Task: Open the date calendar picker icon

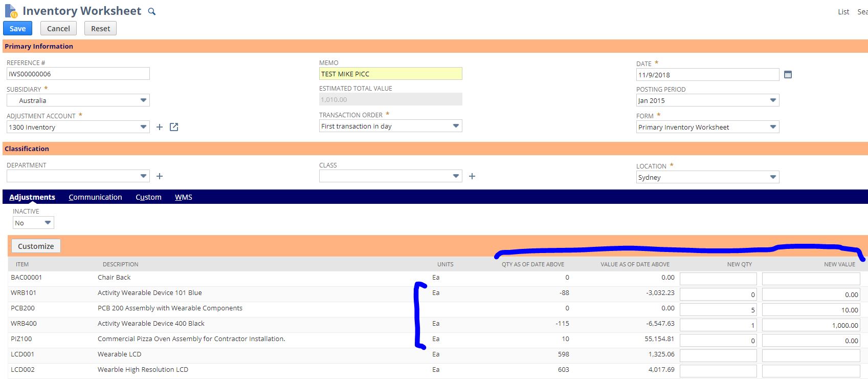Action: point(788,75)
